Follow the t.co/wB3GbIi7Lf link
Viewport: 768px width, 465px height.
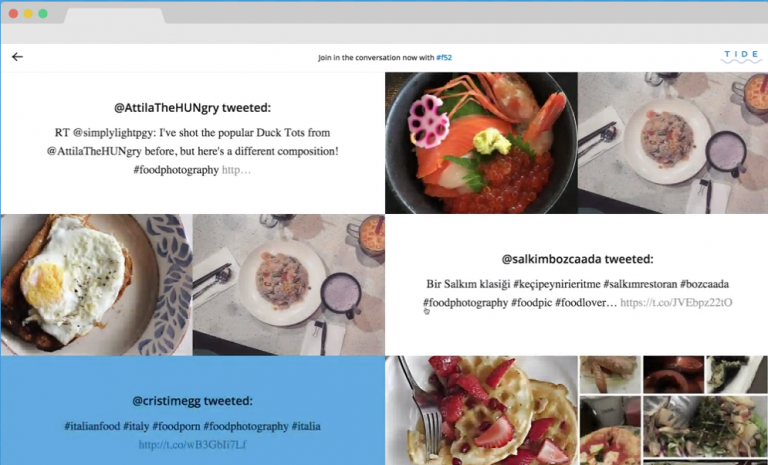(192, 445)
